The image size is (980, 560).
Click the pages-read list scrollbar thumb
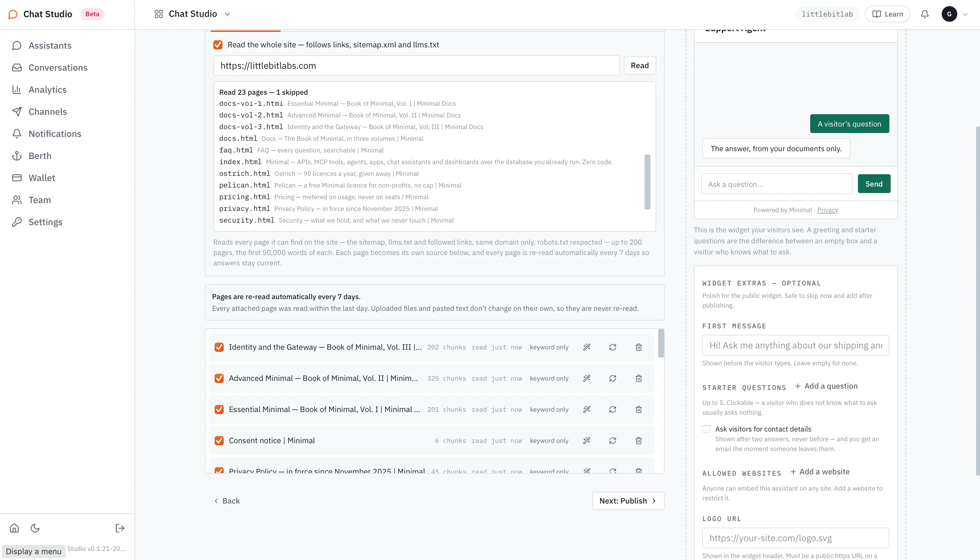647,182
